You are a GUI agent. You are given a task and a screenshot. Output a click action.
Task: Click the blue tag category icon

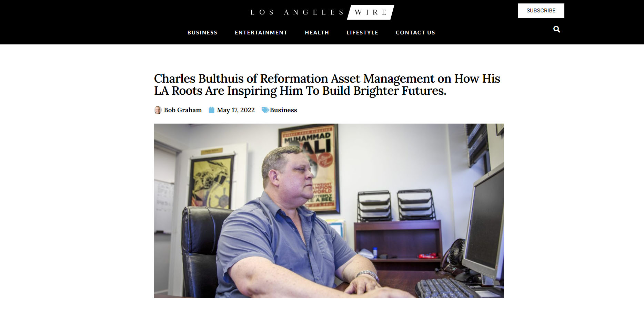click(265, 110)
